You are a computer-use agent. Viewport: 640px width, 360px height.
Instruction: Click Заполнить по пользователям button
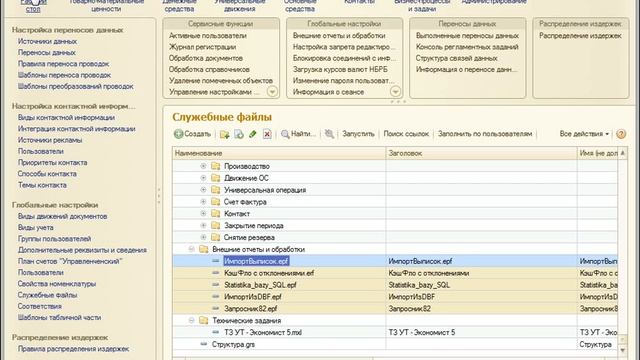(485, 134)
